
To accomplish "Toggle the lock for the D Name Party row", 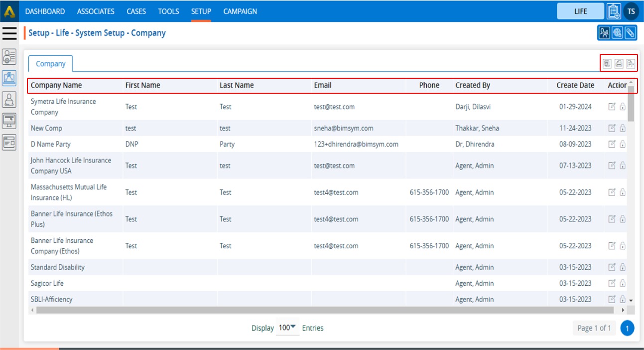I will click(623, 144).
